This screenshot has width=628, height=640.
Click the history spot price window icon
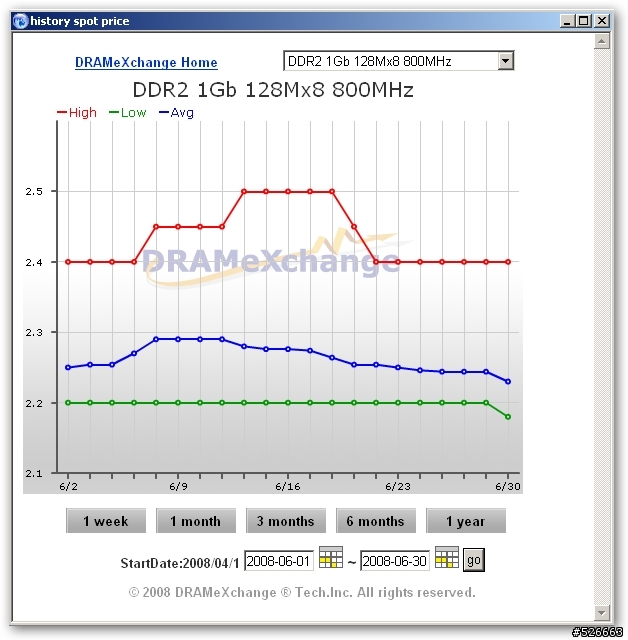point(20,21)
